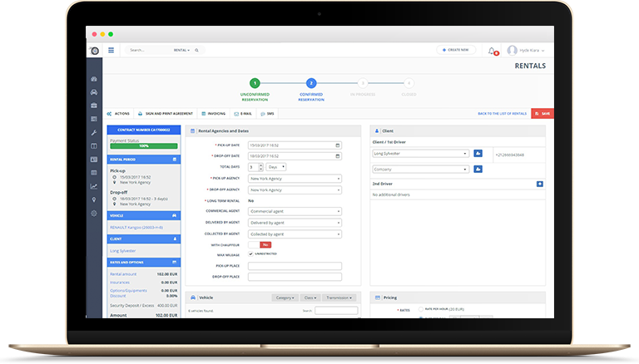Click calendar icon on Rental Period header
The height and width of the screenshot is (364, 639).
[x=175, y=160]
